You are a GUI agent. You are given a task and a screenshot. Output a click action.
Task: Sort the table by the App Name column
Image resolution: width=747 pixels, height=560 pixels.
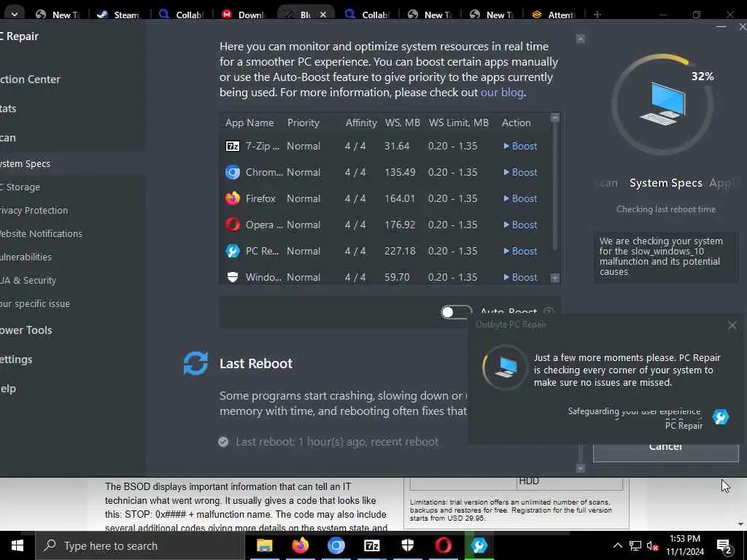point(249,122)
